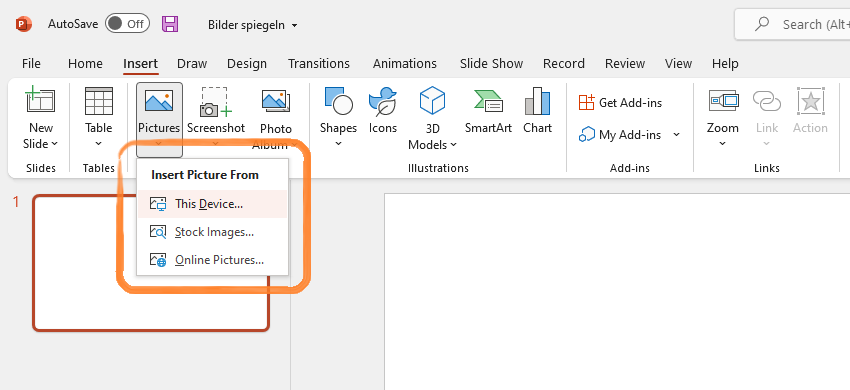Image resolution: width=850 pixels, height=390 pixels.
Task: Select the Insert tab
Action: click(x=140, y=63)
